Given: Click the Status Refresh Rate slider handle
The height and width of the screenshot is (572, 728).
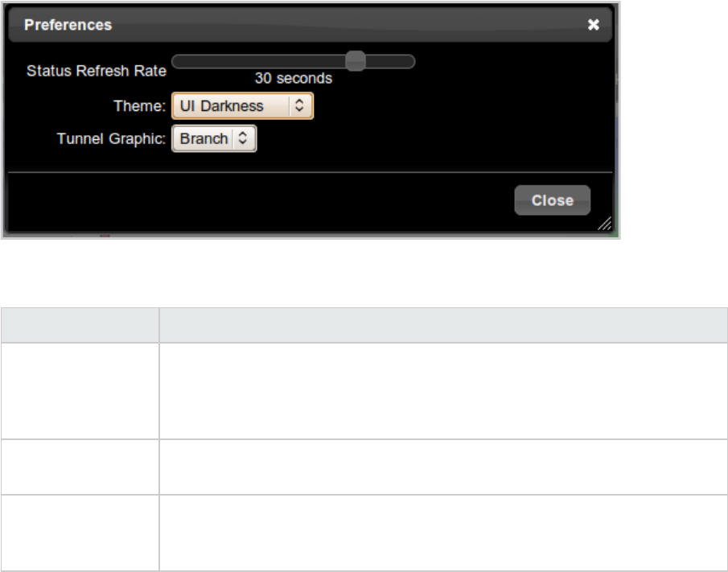Looking at the screenshot, I should click(x=356, y=61).
